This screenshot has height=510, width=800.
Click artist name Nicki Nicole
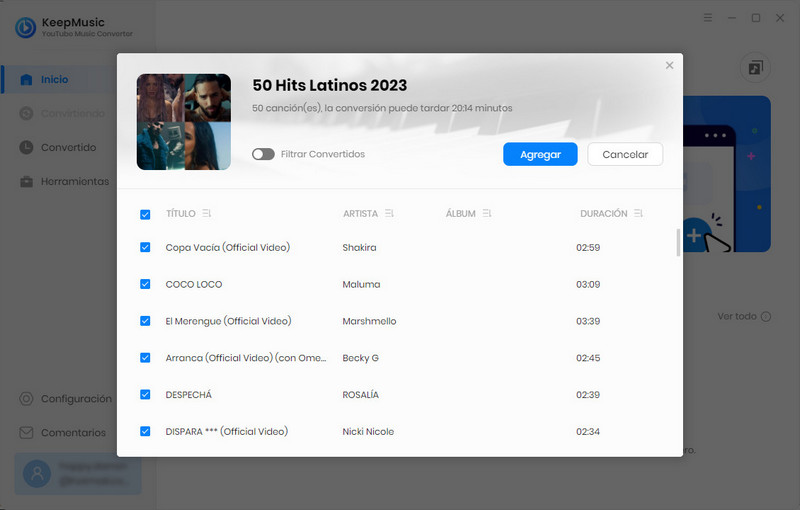click(368, 431)
